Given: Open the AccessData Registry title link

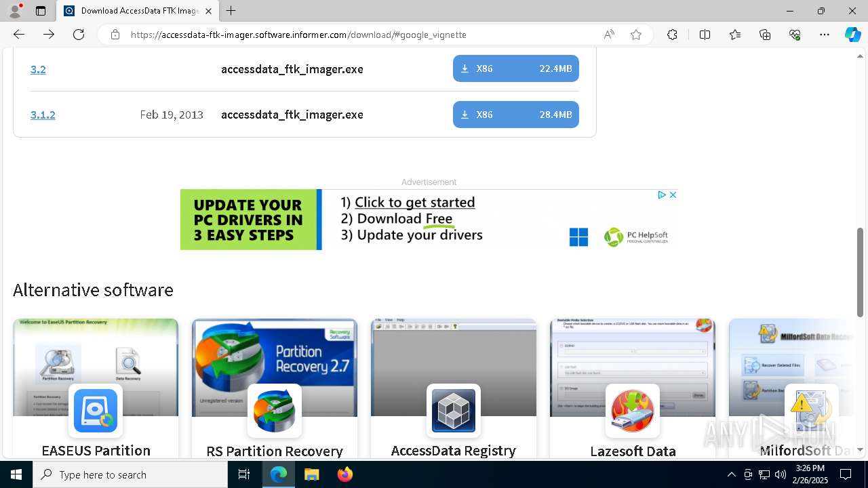Looking at the screenshot, I should 454,451.
